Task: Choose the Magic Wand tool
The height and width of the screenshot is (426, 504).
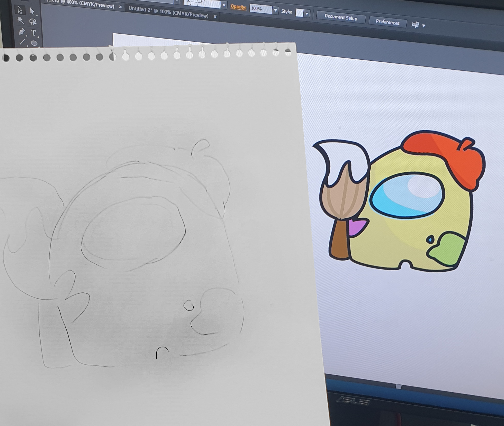Action: click(x=20, y=20)
